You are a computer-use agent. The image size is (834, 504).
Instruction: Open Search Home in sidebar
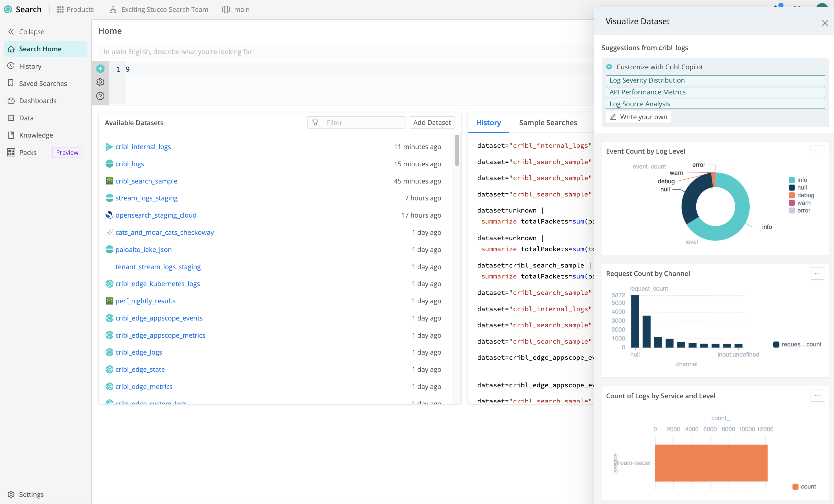46,49
